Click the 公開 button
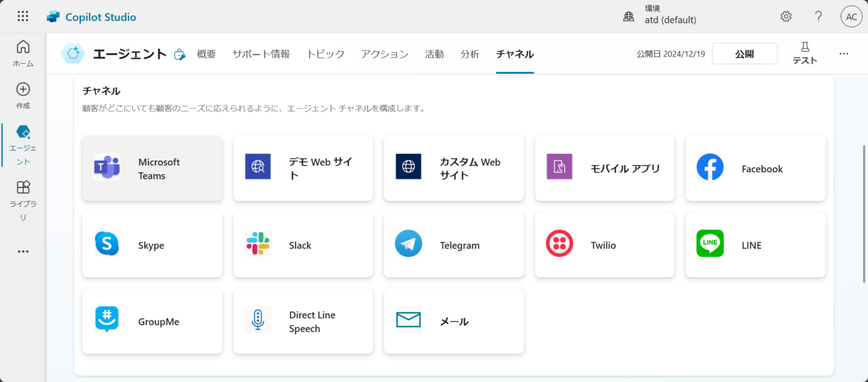868x382 pixels. (744, 53)
